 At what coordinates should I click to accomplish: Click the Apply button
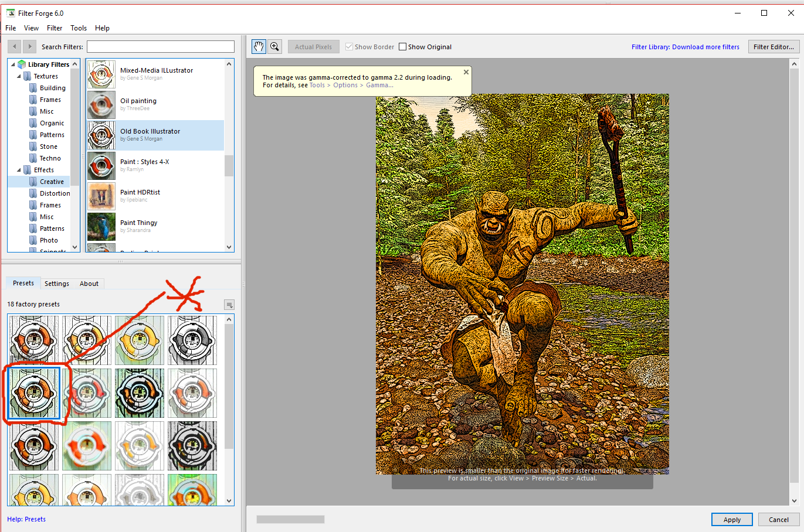coord(732,520)
